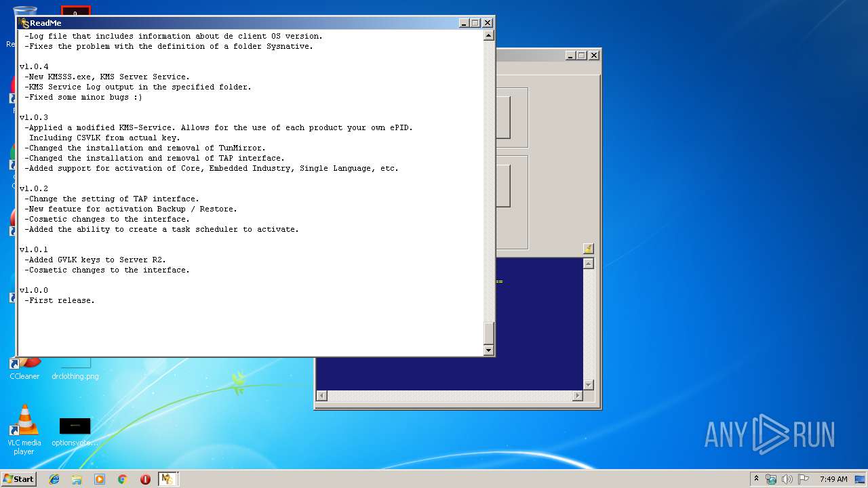This screenshot has height=488, width=868.
Task: Click lower large button in background window
Action: 503,185
